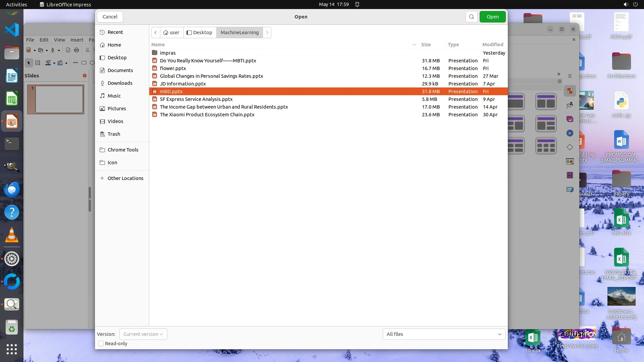Image resolution: width=644 pixels, height=362 pixels.
Task: Click Other Locations in sidebar
Action: tap(125, 178)
